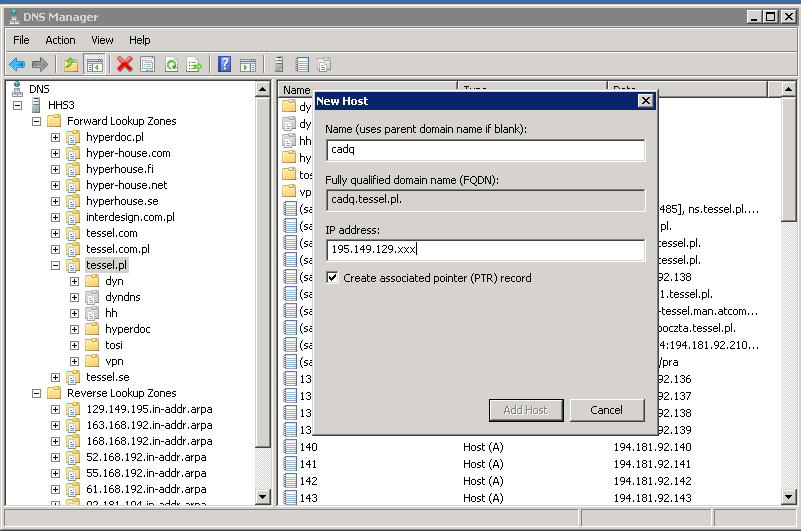Image resolution: width=801 pixels, height=531 pixels.
Task: Select hyperhouse.se zone in tree
Action: tap(122, 201)
